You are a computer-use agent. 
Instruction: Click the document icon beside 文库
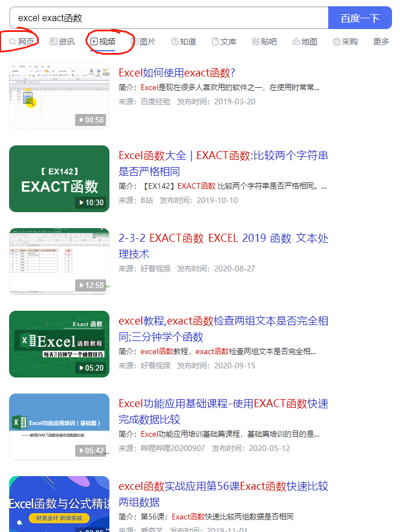(x=215, y=42)
